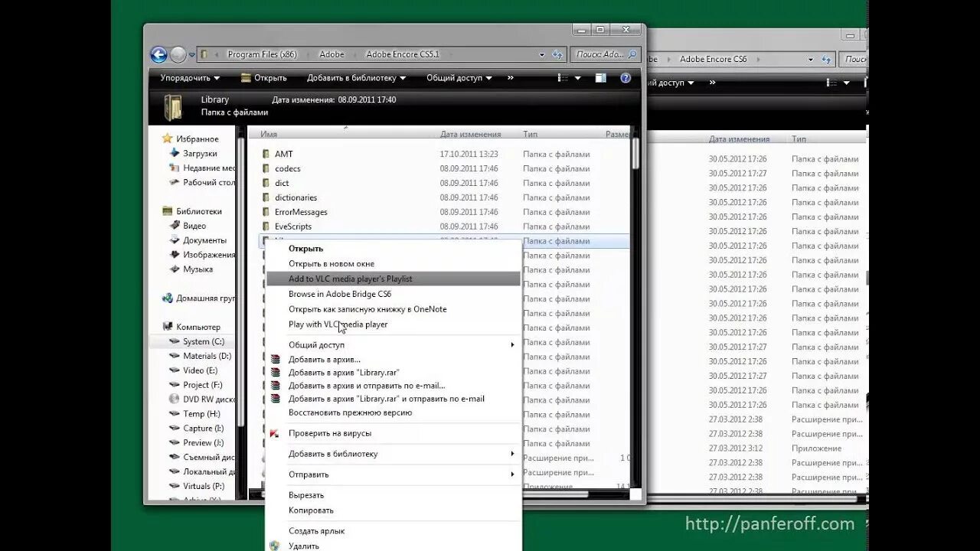Screen dimensions: 980x551
Task: Click the shield icon beside Удалить
Action: pos(275,546)
